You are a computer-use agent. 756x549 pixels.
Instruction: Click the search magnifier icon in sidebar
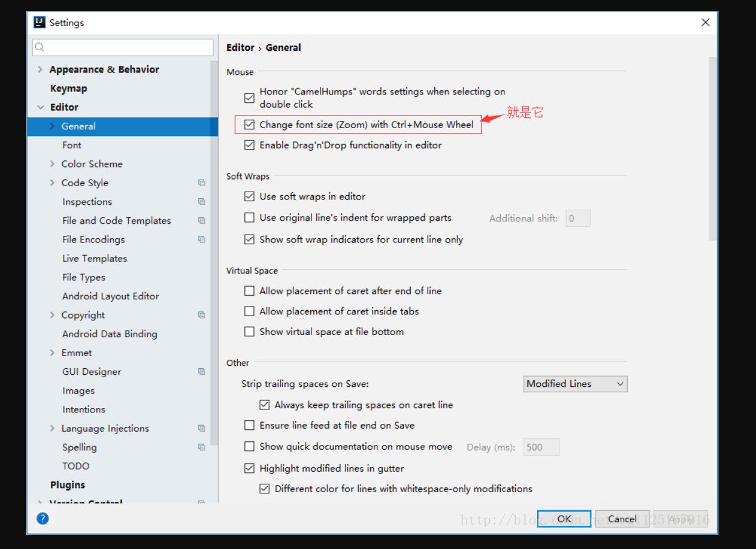pos(40,47)
